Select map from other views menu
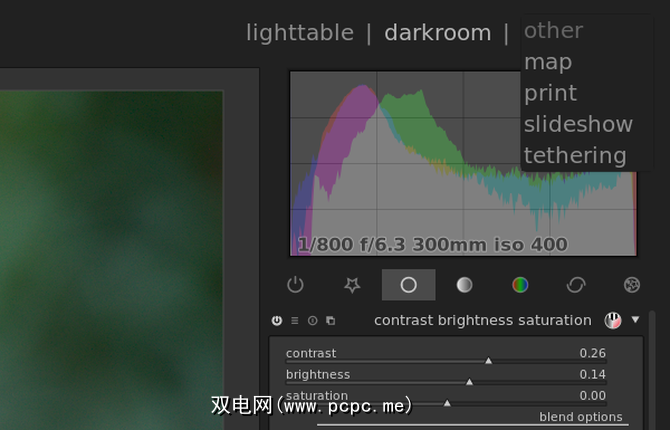This screenshot has width=670, height=430. [x=548, y=62]
